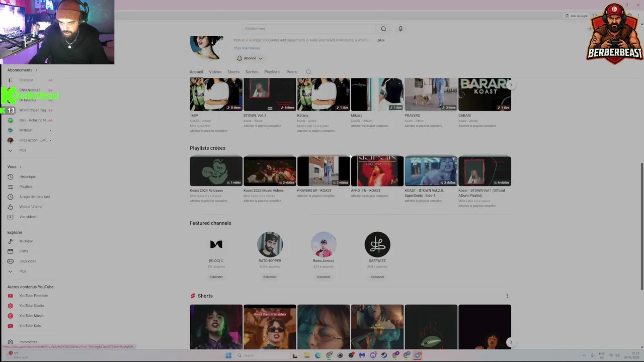The height and width of the screenshot is (362, 644).
Task: Open the SAFFWIZZ channel avatar
Action: pos(377,244)
